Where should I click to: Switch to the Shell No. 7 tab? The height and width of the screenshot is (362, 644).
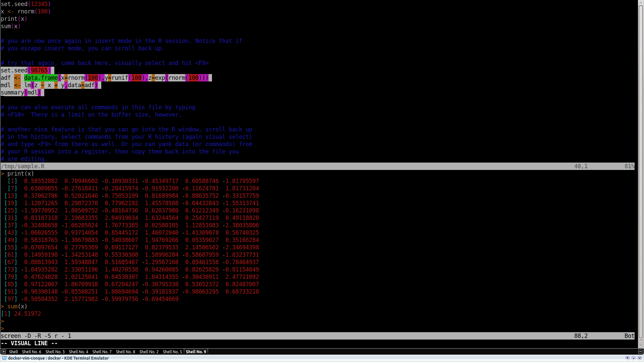point(102,352)
